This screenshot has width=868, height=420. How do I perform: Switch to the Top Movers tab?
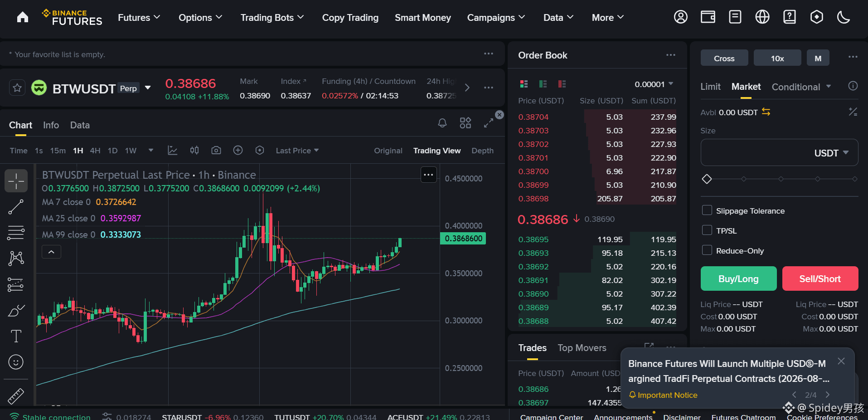(582, 348)
